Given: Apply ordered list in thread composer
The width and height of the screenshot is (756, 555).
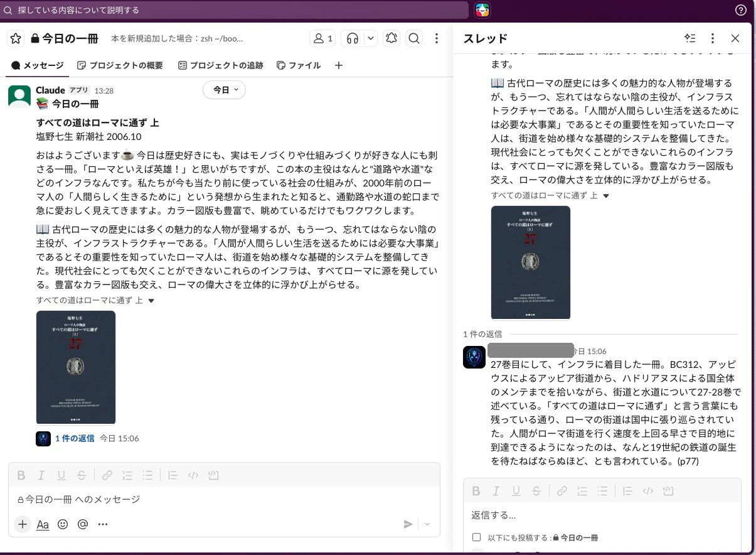Looking at the screenshot, I should tap(582, 491).
